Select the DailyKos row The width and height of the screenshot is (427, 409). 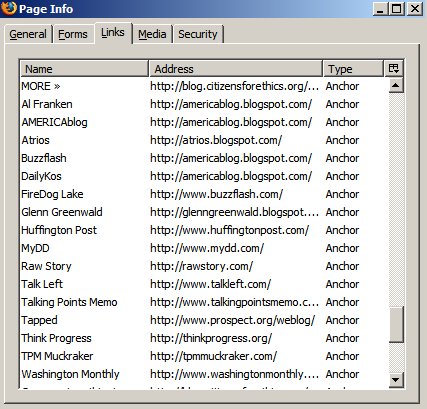(204, 176)
